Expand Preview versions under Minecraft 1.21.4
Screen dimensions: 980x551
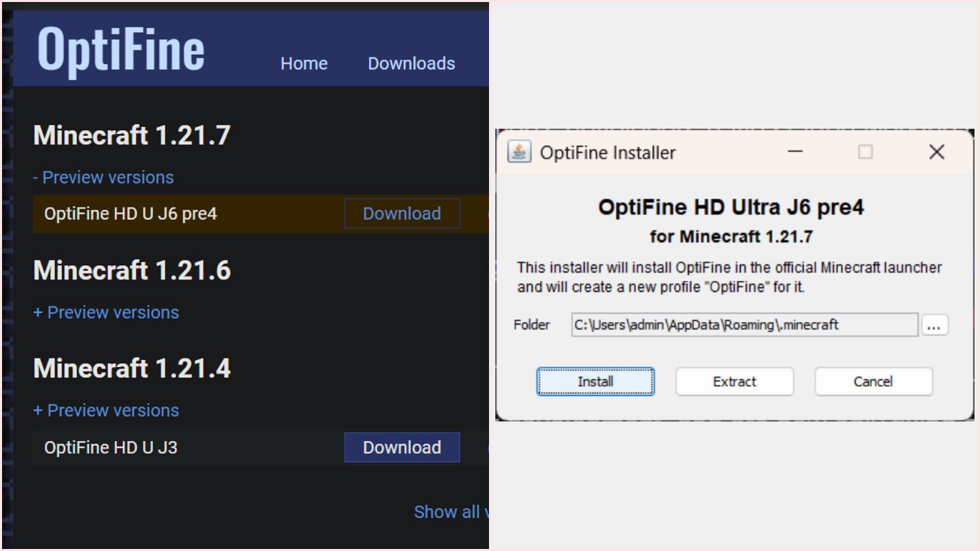click(106, 410)
